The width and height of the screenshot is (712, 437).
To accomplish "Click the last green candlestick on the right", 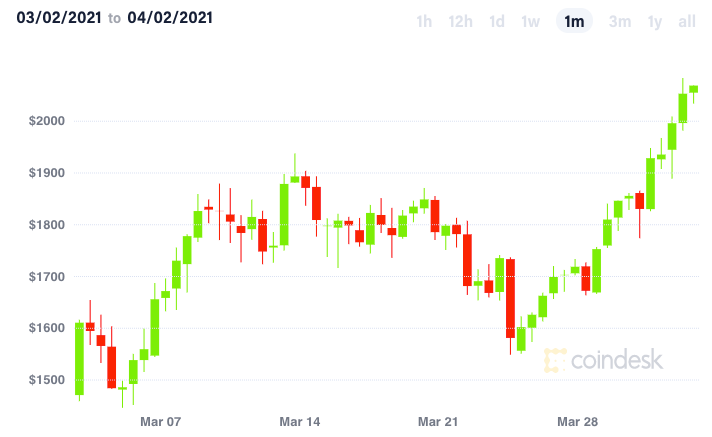I will pos(693,88).
